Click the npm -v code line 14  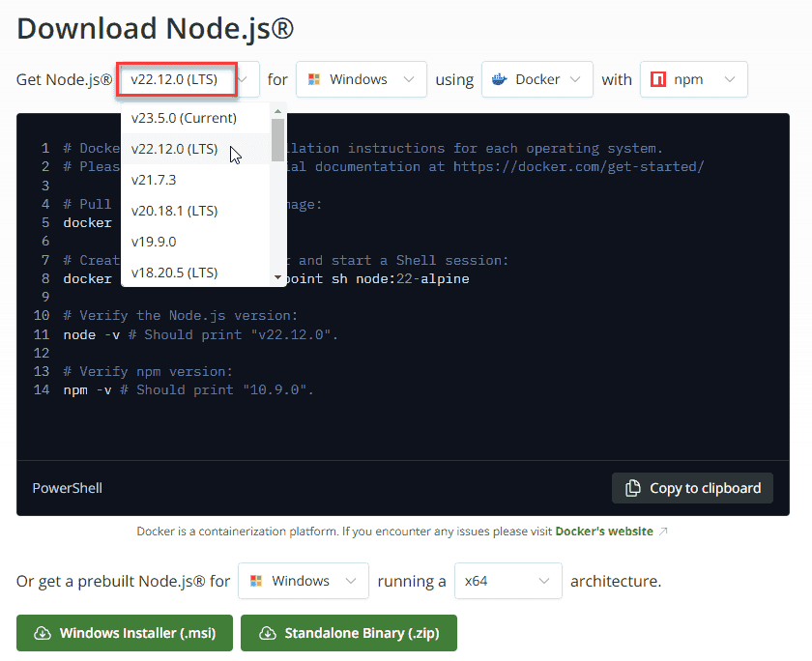[188, 389]
